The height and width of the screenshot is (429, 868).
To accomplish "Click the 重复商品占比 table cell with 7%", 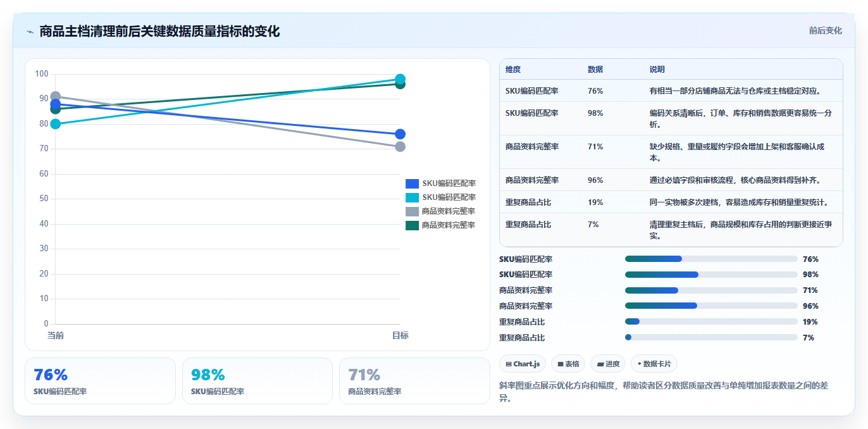I will (x=528, y=225).
